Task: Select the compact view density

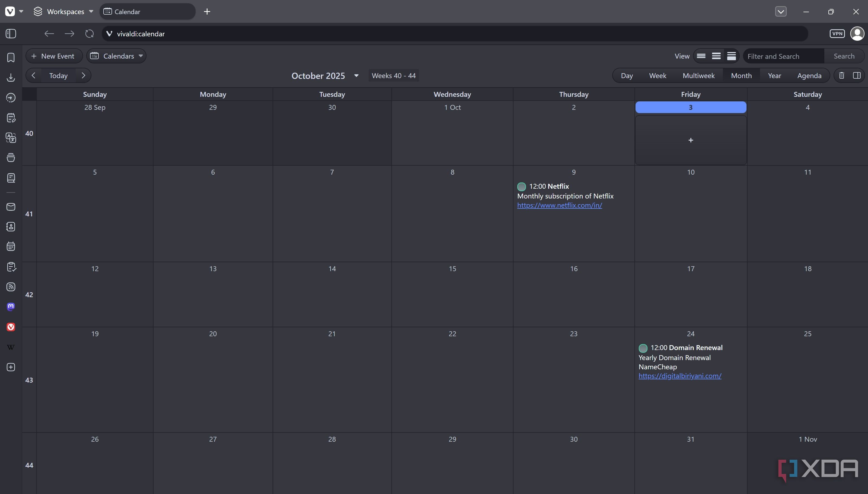Action: coord(716,56)
